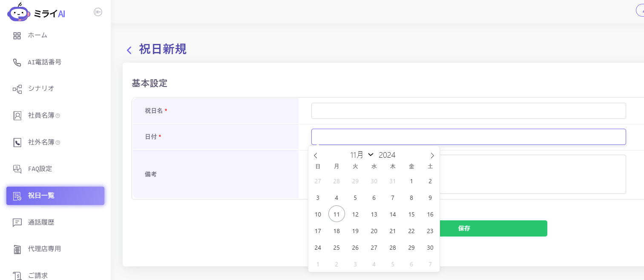Click the 代理店専用 building icon
Screen dimensions: 644x280
pos(17,249)
